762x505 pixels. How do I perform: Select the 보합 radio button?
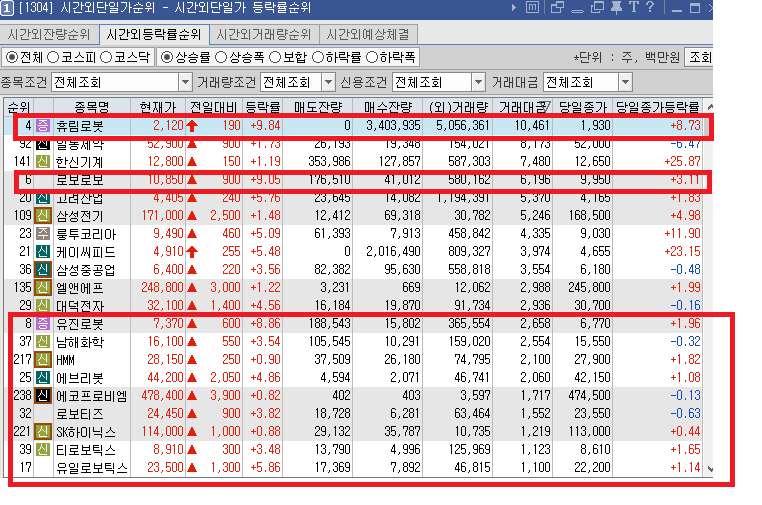pyautogui.click(x=275, y=57)
